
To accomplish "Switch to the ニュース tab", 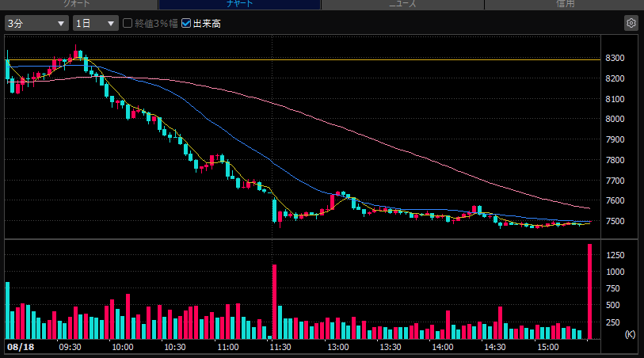I will (402, 4).
